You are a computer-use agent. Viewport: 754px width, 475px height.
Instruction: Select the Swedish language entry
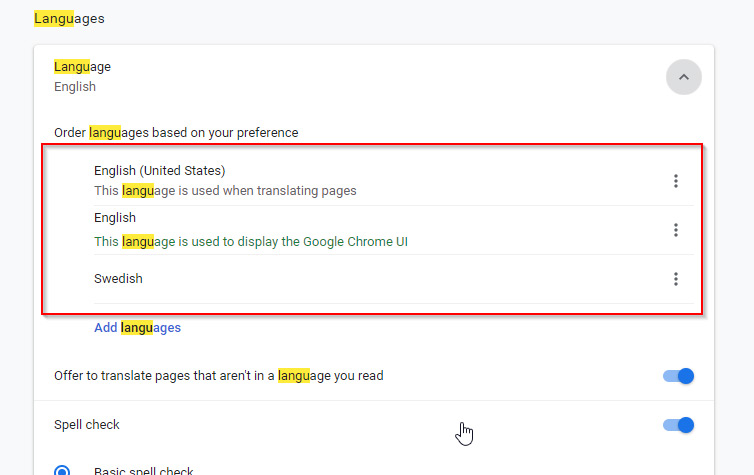pos(118,279)
